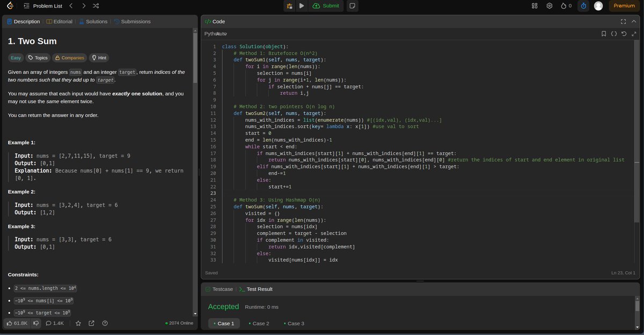The height and width of the screenshot is (335, 644).
Task: Expand the Hint tag
Action: pyautogui.click(x=99, y=58)
